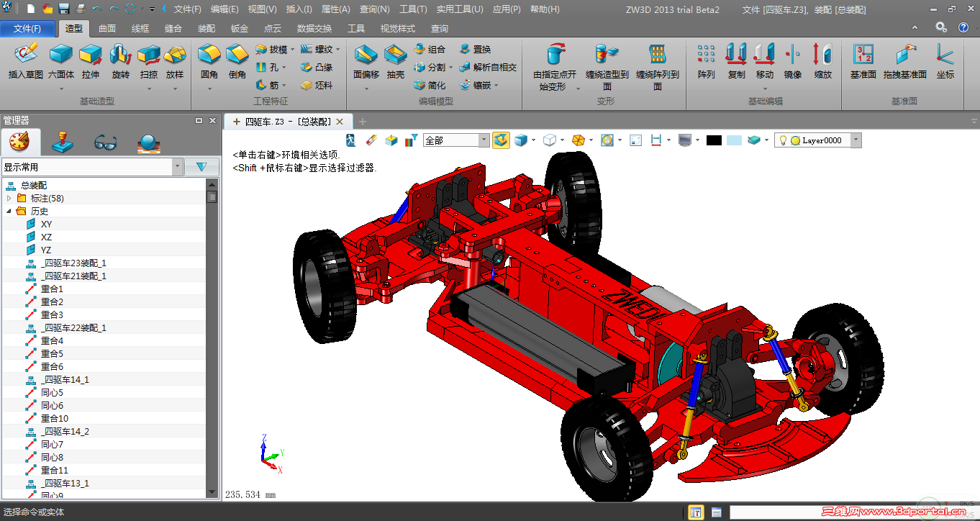Screen dimensions: 980x521
Task: Start the 插入草图 (insert sketch) tool
Action: 26,61
